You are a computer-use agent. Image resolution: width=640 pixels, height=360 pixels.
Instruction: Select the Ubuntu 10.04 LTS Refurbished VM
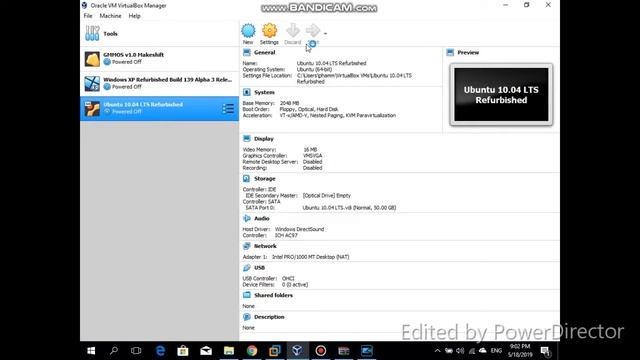(x=159, y=109)
